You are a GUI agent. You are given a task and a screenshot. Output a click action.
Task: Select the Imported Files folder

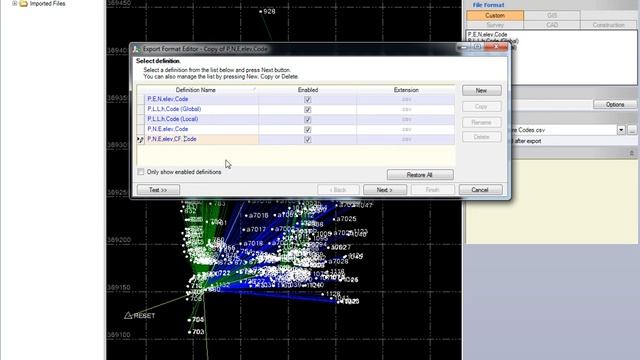47,4
